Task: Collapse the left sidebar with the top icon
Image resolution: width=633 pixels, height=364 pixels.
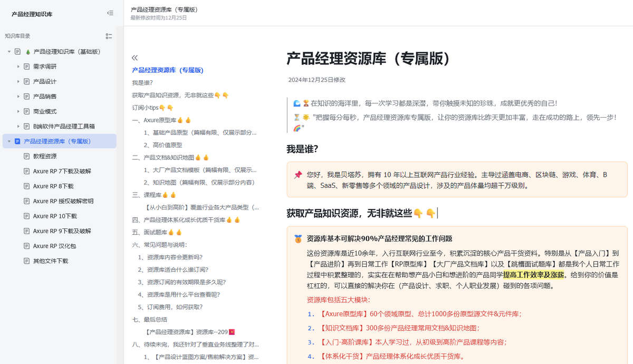Action: click(x=110, y=13)
